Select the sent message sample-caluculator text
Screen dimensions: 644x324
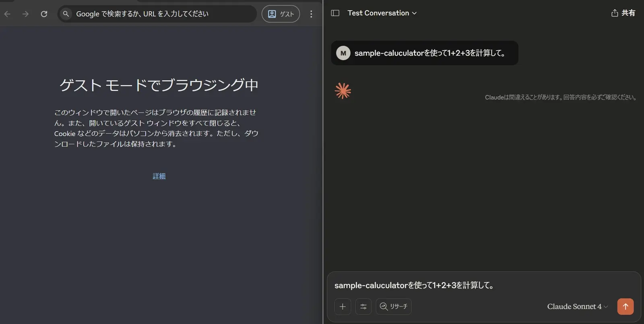430,53
